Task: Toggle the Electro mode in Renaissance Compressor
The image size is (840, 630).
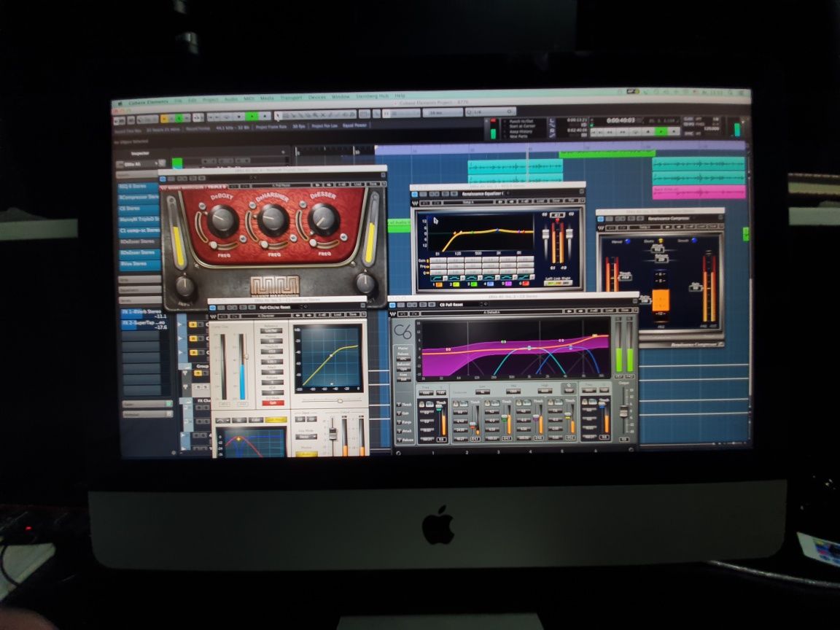Action: 659,241
